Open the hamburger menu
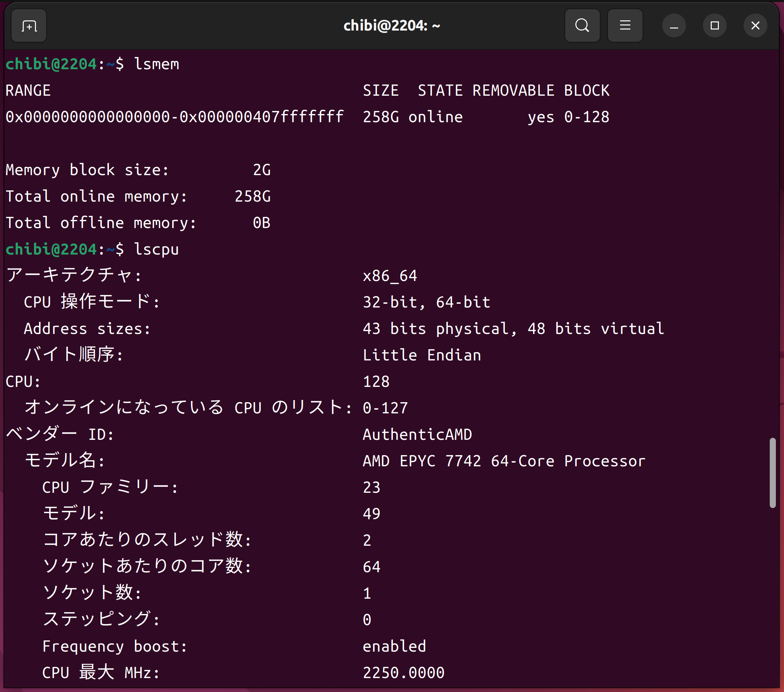784x692 pixels. pos(625,26)
